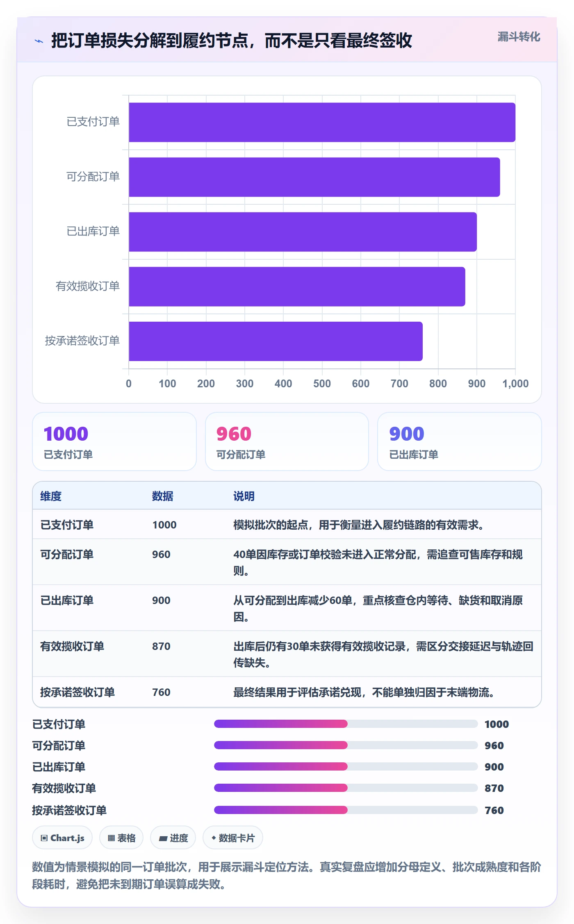Click the 960 value in table
Image resolution: width=574 pixels, height=924 pixels.
click(x=161, y=554)
